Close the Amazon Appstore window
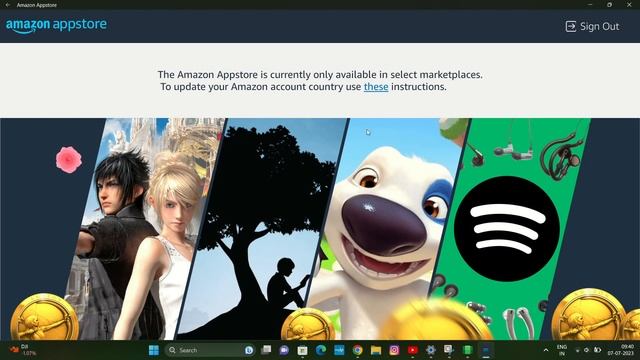 pos(629,5)
